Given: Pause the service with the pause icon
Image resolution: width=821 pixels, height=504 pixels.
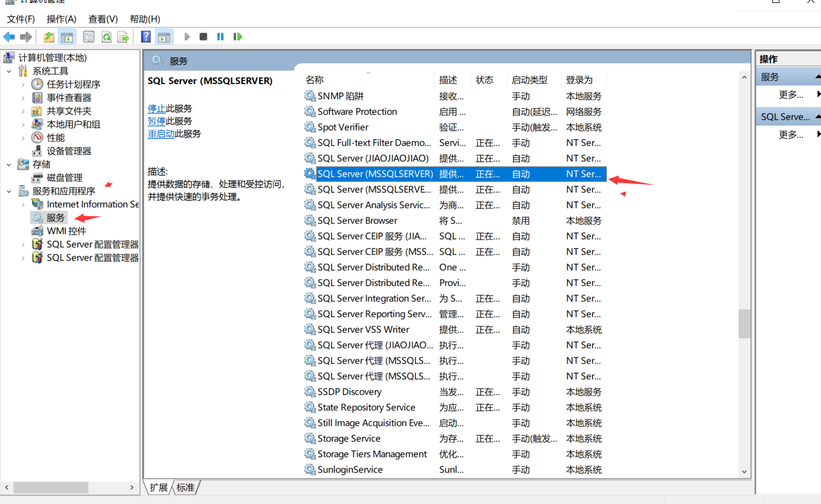Looking at the screenshot, I should (x=221, y=37).
